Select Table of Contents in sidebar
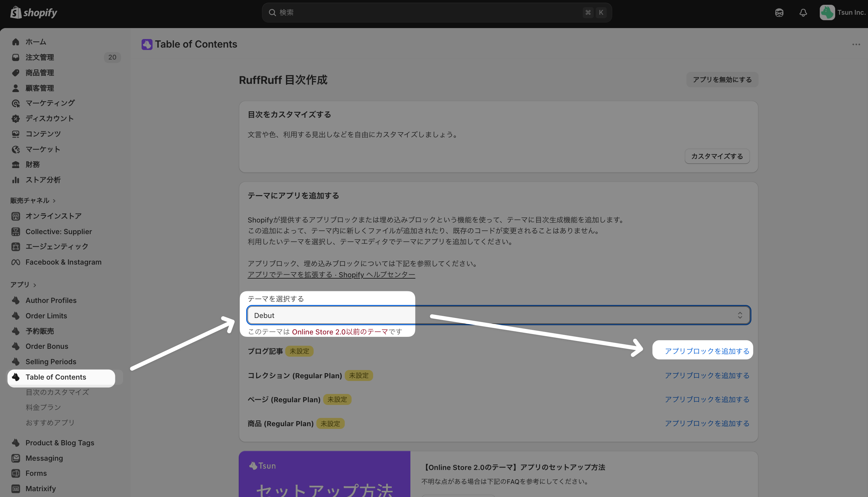Screen dimensions: 868x497 [x=65, y=377]
